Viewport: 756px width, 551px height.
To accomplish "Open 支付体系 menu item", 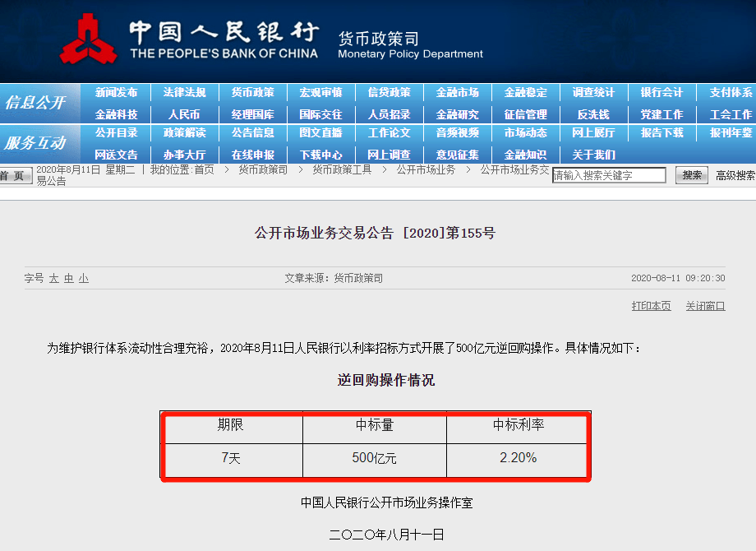I will 731,92.
